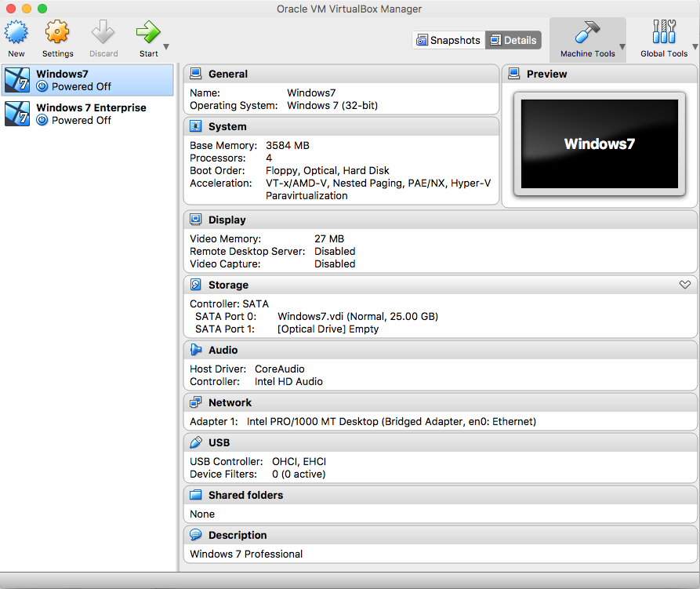The image size is (700, 589).
Task: Collapse the Storage section chevron
Action: 684,285
